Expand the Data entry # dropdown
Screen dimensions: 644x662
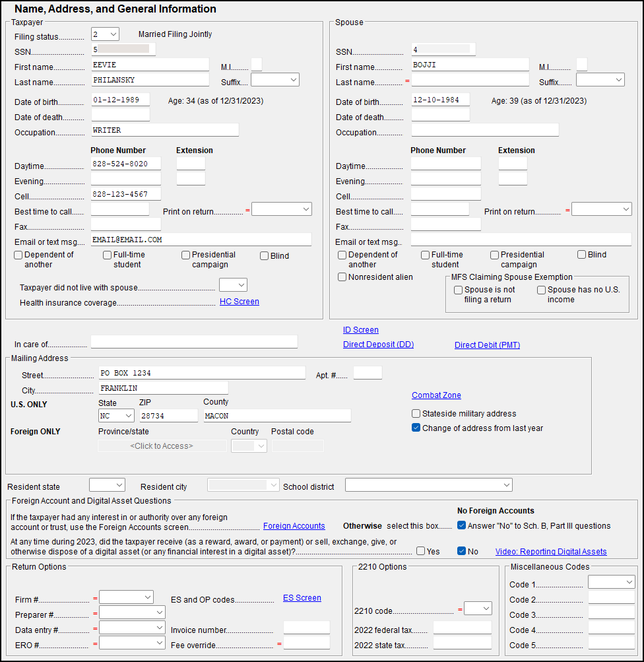(x=132, y=628)
